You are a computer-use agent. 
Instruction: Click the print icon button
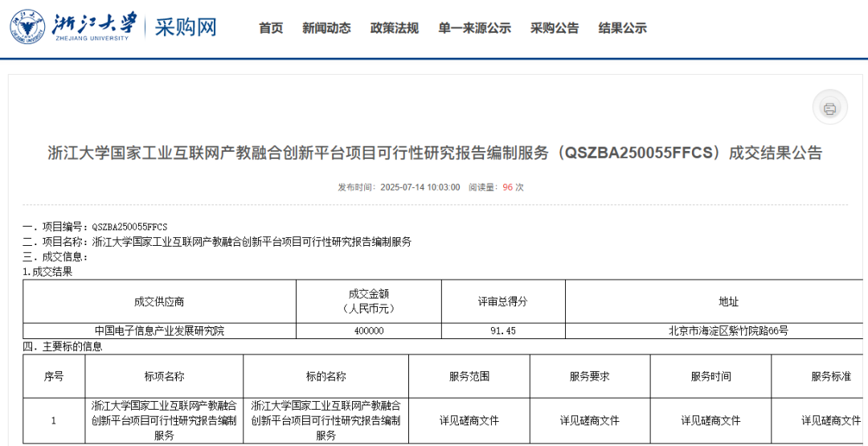(x=829, y=108)
